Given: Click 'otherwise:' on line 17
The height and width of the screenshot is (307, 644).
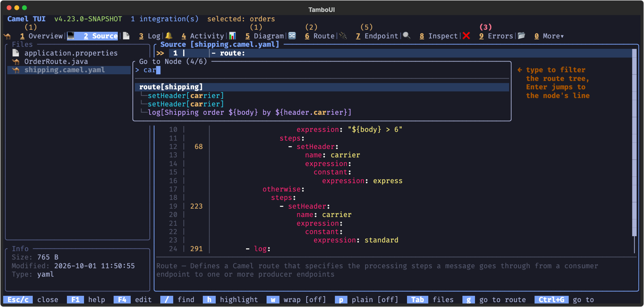Looking at the screenshot, I should pyautogui.click(x=283, y=189).
